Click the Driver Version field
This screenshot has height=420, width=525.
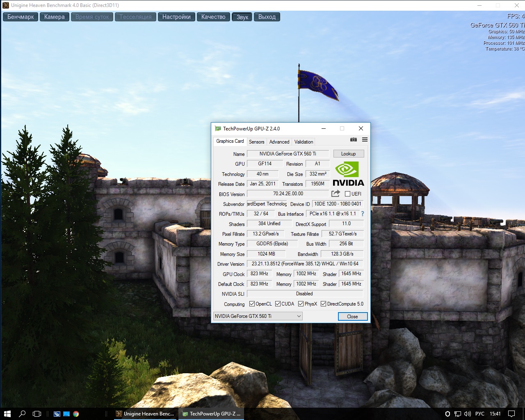[305, 264]
